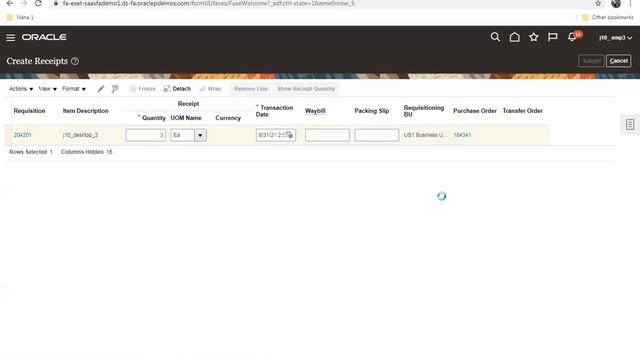Click the Packing Slip column header
The height and width of the screenshot is (360, 640).
371,111
